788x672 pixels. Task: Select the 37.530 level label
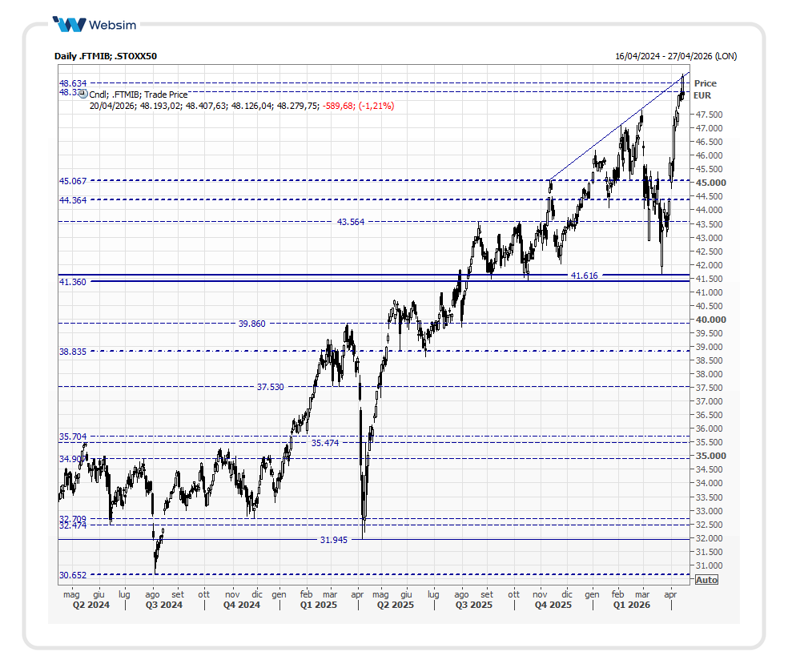coord(270,387)
